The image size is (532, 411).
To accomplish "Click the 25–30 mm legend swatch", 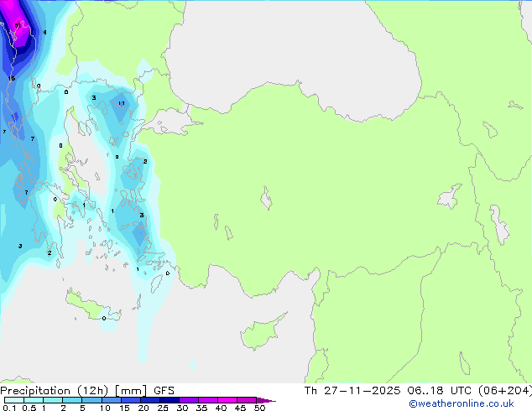I will tap(169, 400).
